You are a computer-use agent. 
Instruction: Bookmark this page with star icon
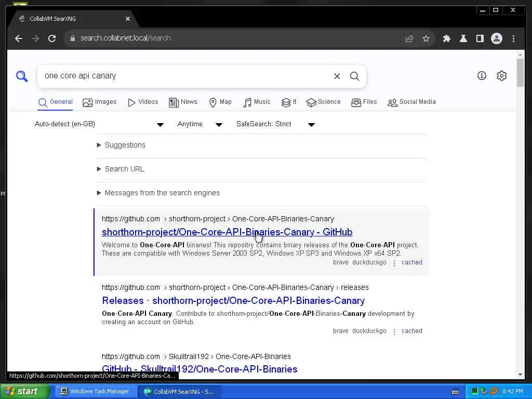(x=426, y=38)
